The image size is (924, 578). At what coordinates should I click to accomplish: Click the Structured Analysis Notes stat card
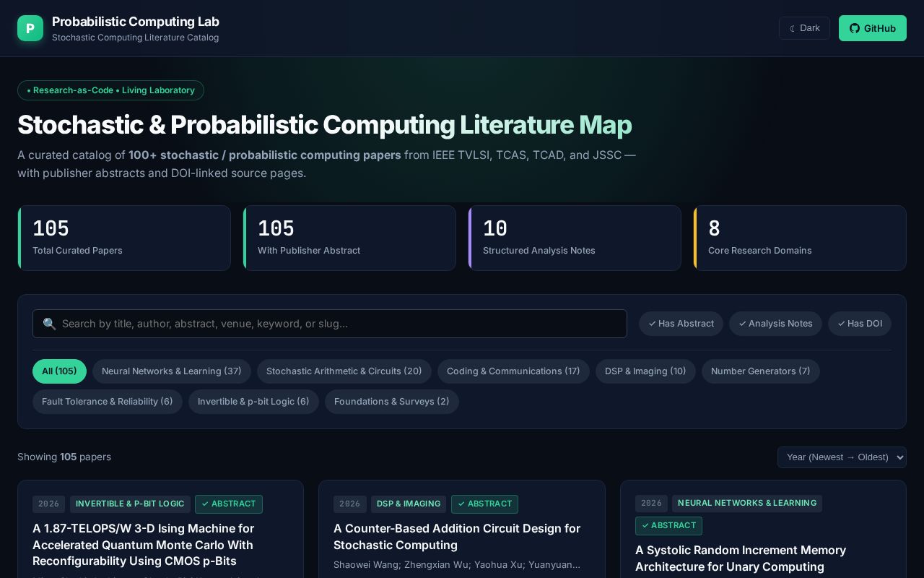point(575,238)
